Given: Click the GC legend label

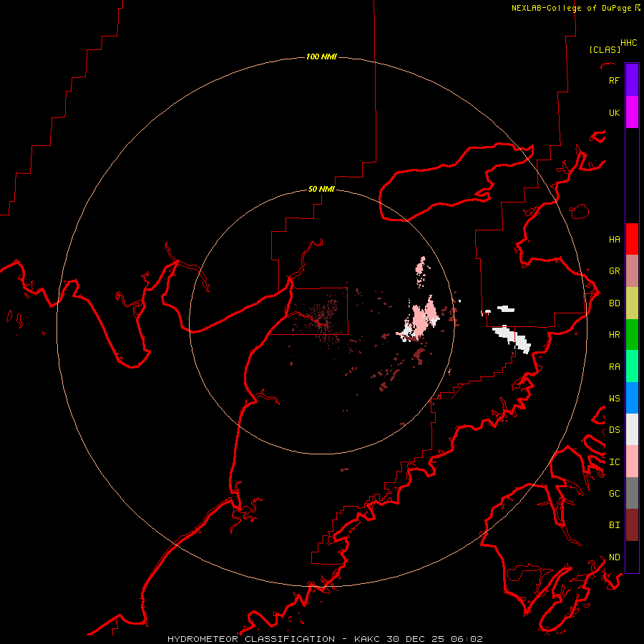Looking at the screenshot, I should pos(614,493).
